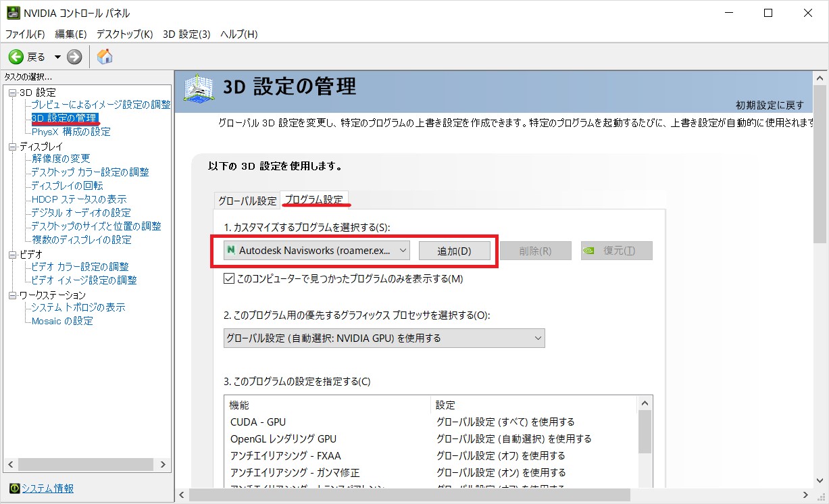
Task: Collapse the 3D 設定 tree node
Action: point(12,93)
